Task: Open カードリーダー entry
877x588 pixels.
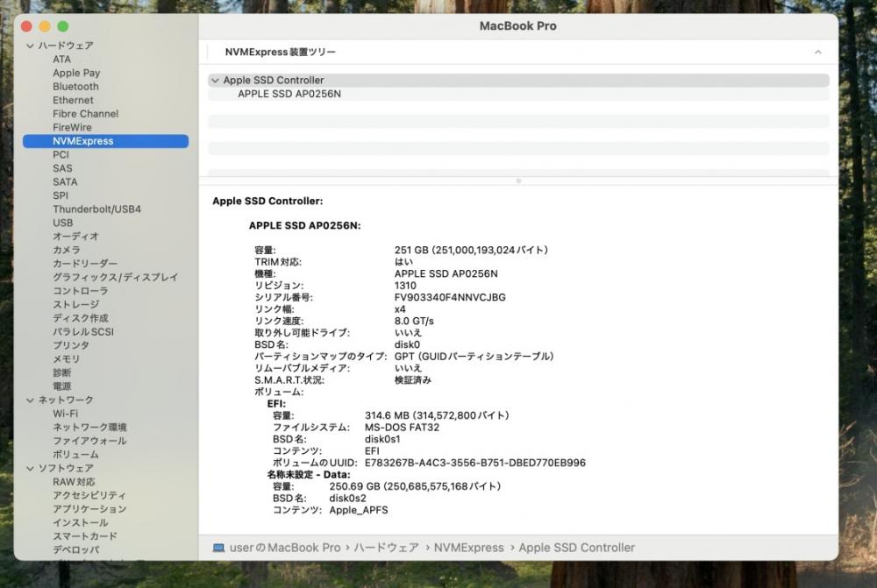Action: click(x=85, y=263)
